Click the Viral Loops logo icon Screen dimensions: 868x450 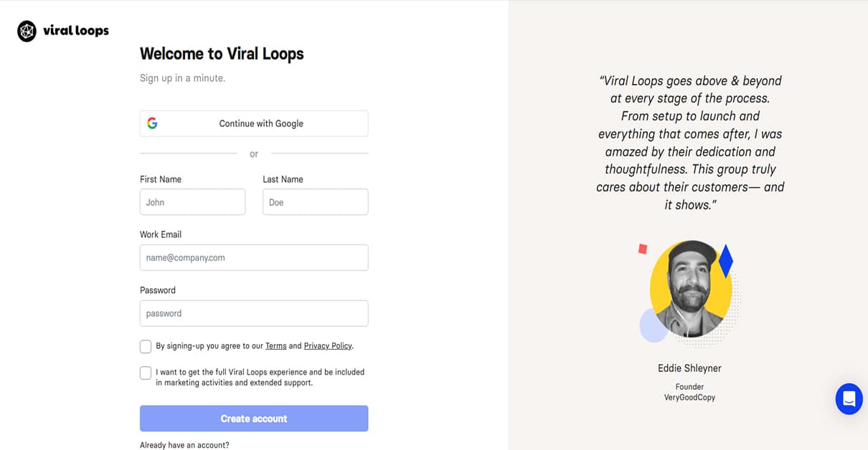26,31
